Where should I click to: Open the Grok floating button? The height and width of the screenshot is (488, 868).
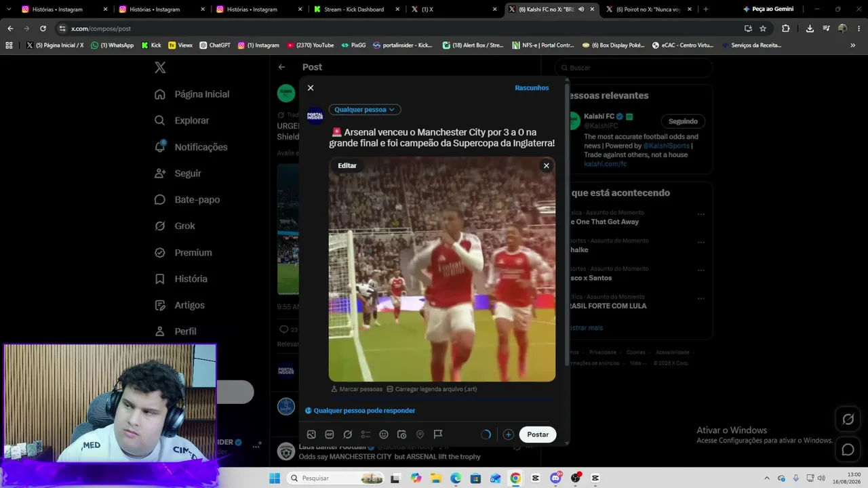click(x=848, y=420)
